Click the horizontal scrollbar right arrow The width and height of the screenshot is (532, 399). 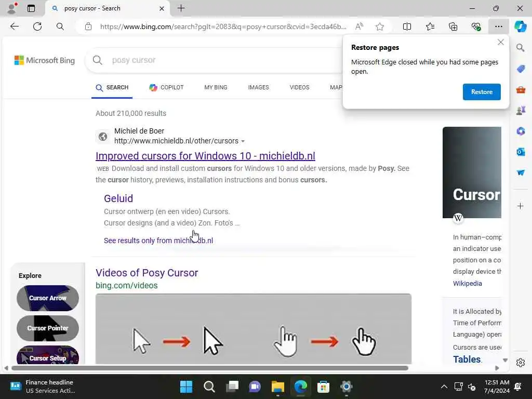(497, 368)
